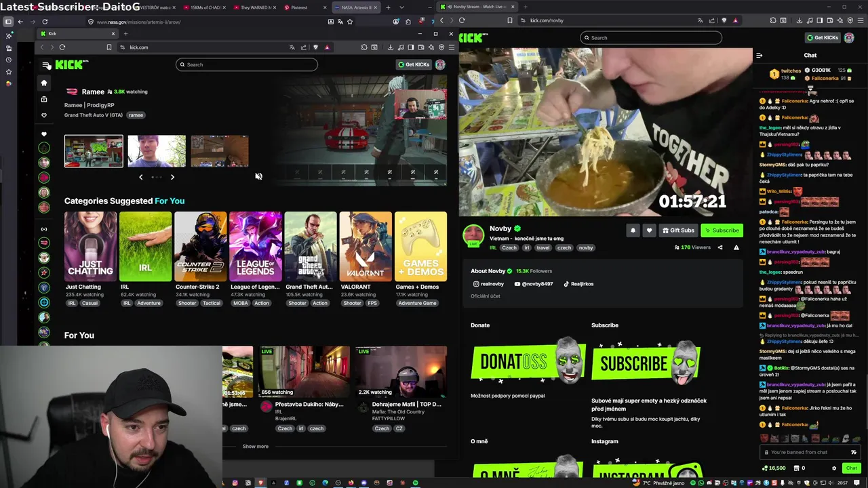Click green Subscribe button for Novby
The height and width of the screenshot is (488, 868).
tap(722, 230)
